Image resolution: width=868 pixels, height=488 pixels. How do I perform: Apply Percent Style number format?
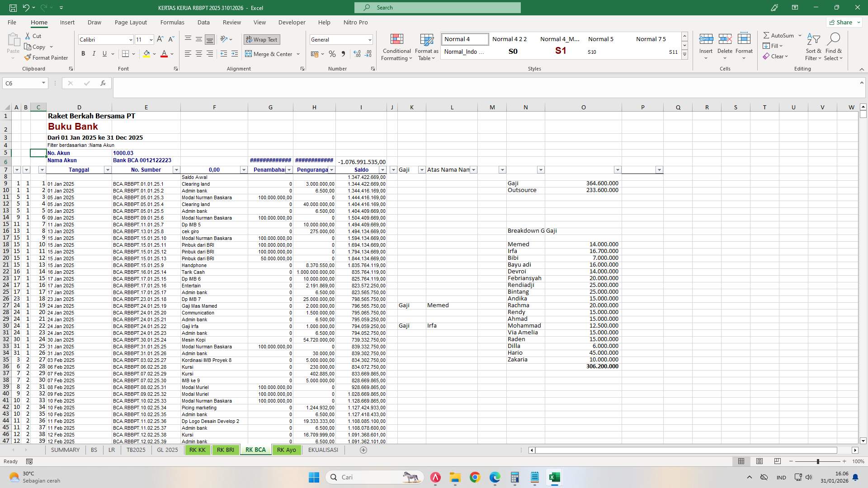[x=332, y=54]
